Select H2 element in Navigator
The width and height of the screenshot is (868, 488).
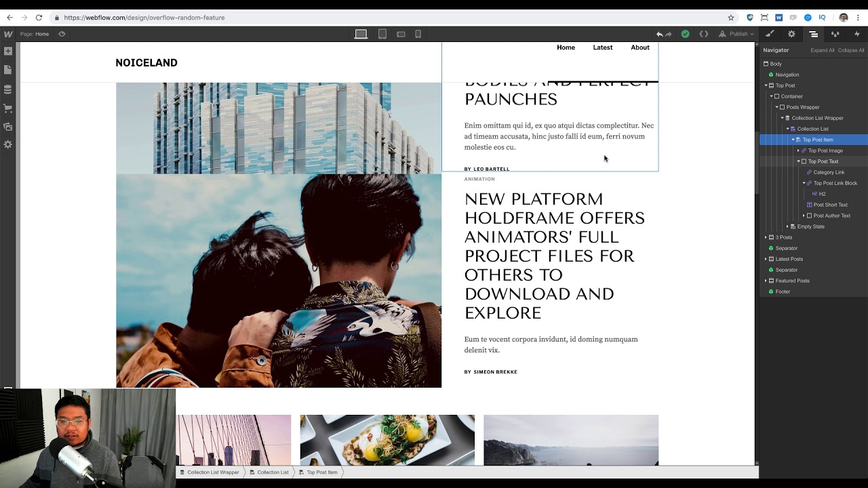point(822,194)
